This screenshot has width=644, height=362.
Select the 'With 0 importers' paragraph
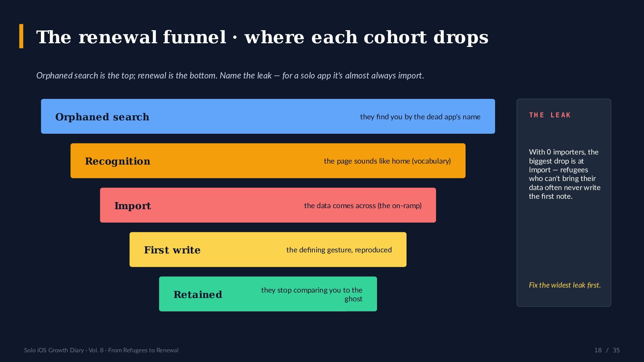point(565,174)
